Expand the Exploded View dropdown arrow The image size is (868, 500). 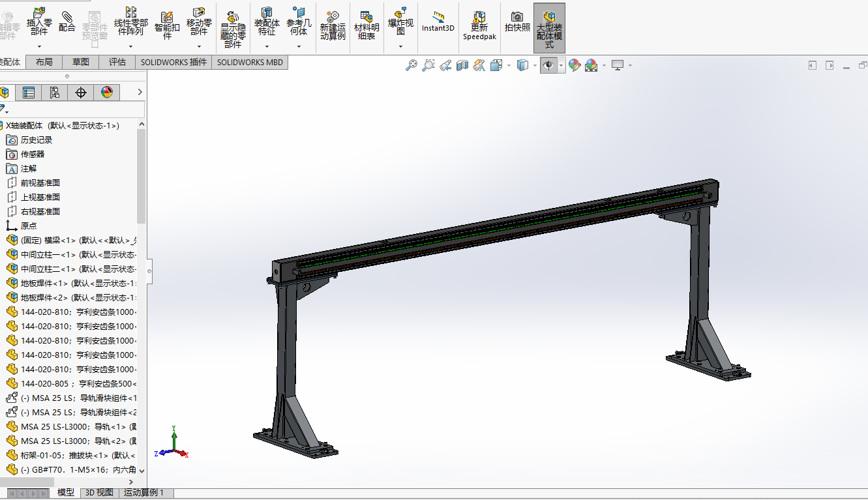coord(400,46)
